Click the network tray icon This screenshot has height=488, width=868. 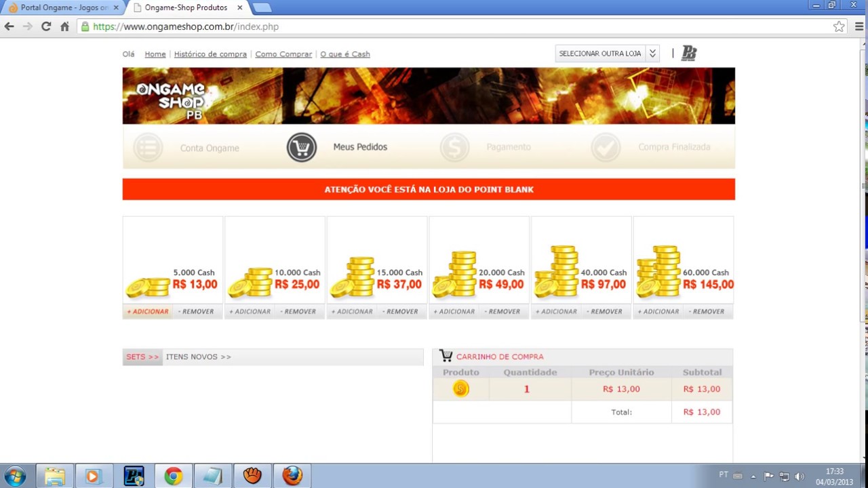click(785, 476)
